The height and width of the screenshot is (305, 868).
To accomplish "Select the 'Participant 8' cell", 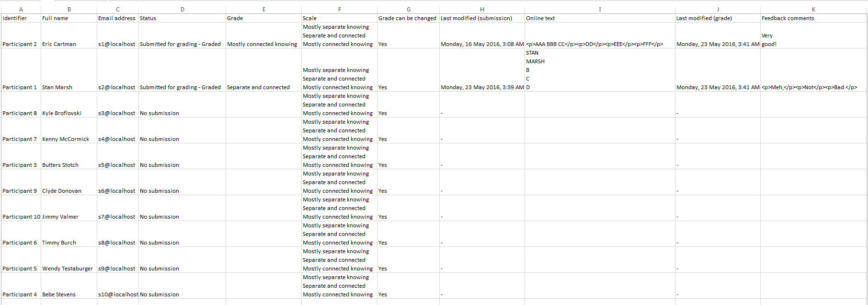I will (21, 105).
